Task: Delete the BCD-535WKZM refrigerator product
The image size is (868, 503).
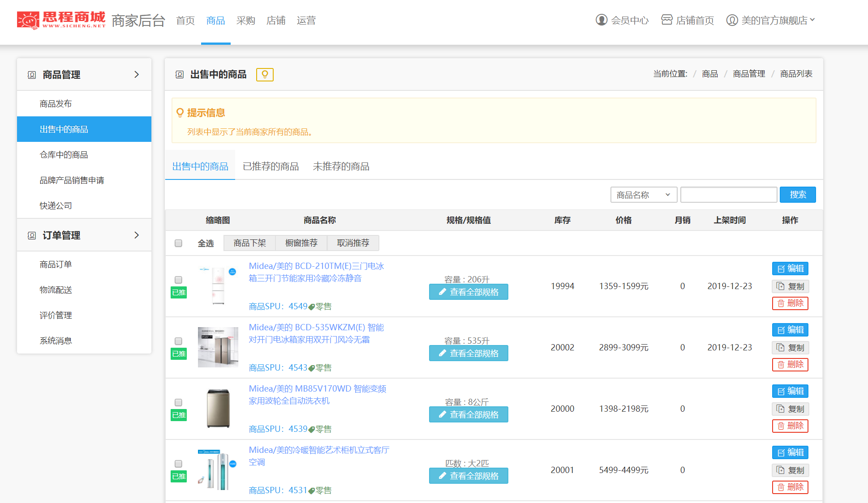Action: click(x=790, y=365)
